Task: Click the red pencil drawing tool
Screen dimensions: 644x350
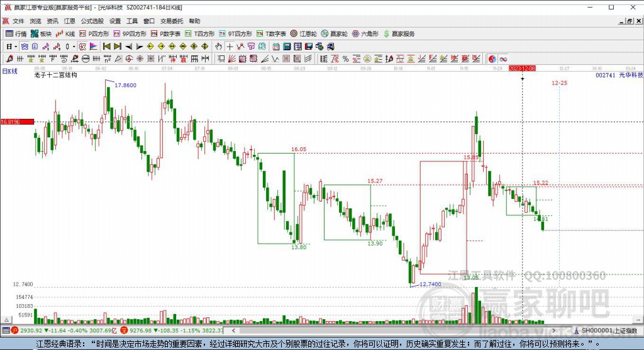Action: (9, 59)
